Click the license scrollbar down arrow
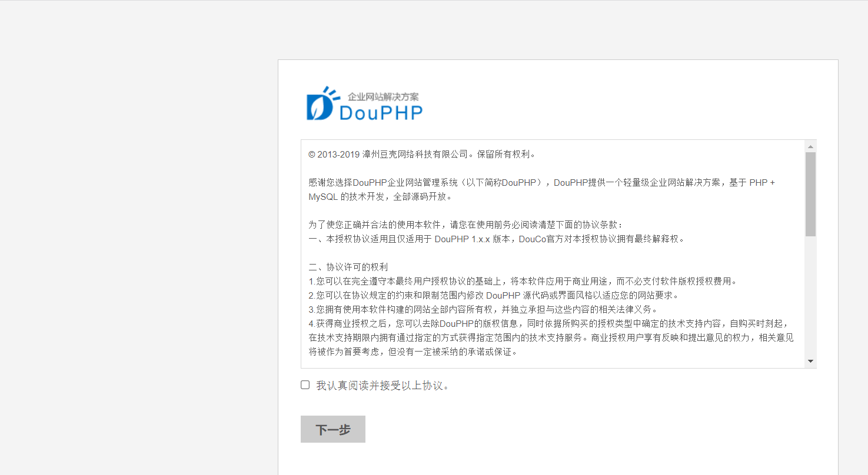 click(x=810, y=362)
